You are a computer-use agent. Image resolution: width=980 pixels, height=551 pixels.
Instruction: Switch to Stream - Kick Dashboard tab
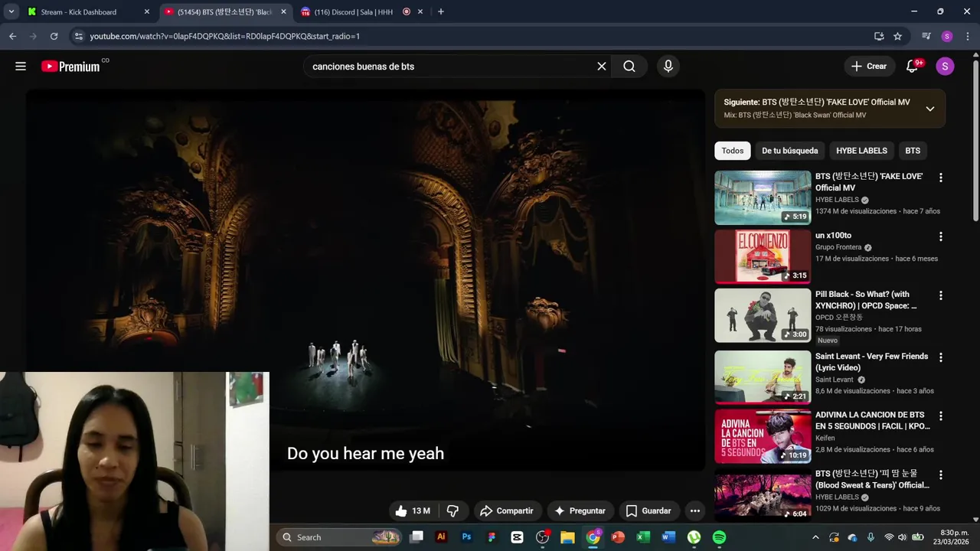point(79,11)
